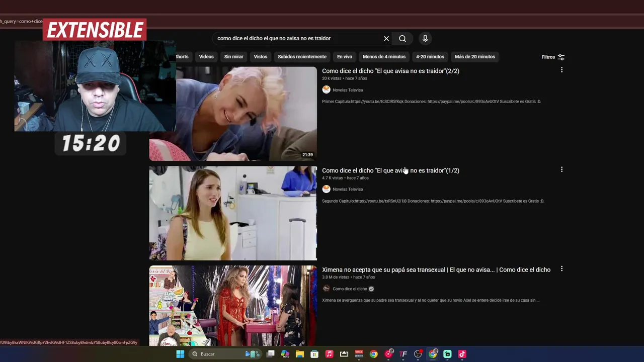Open Novelas Televisa channel under the (2/2) video

(x=348, y=90)
